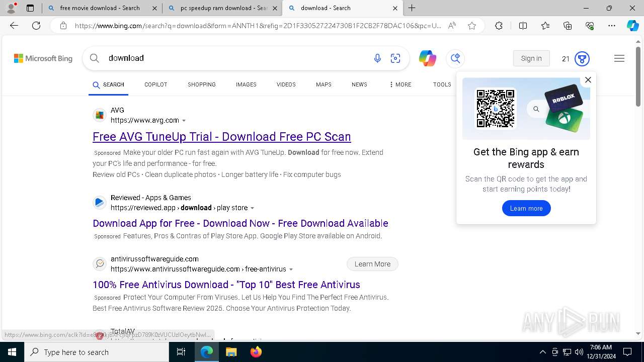Click the Sign in button
Viewport: 644px width, 362px height.
point(531,58)
